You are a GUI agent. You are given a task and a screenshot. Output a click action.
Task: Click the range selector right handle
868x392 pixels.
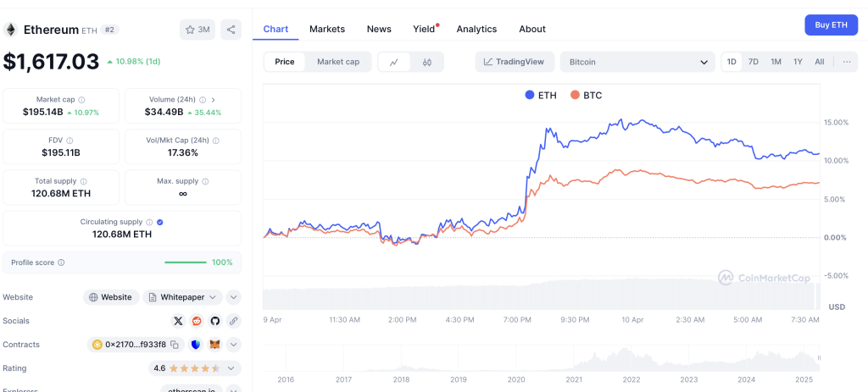(x=819, y=358)
